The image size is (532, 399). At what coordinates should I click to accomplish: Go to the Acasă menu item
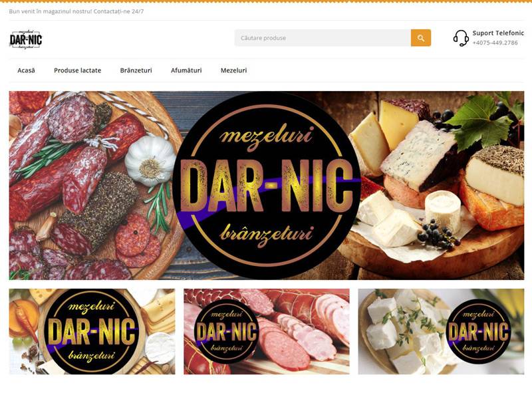pos(26,70)
